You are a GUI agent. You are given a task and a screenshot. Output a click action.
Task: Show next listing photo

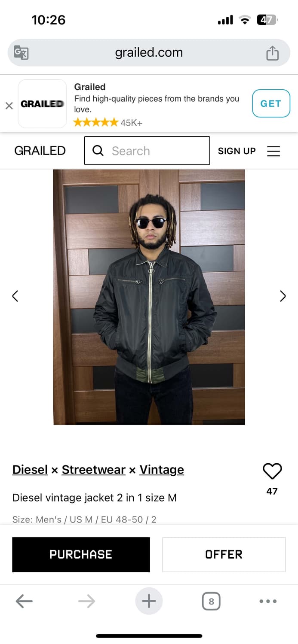coord(283,296)
